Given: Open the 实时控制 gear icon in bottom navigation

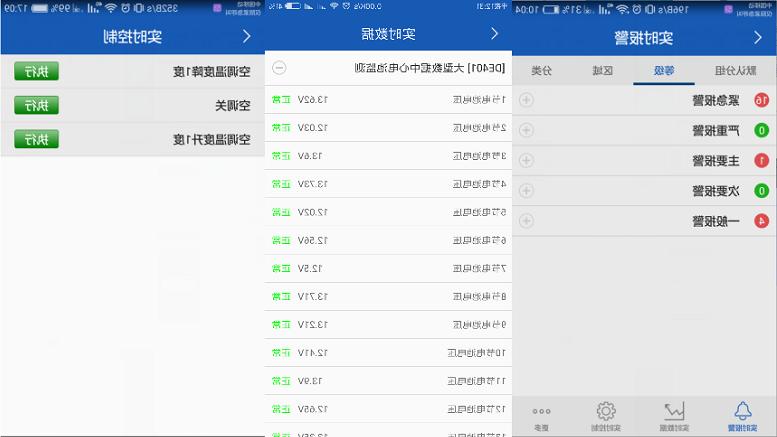Looking at the screenshot, I should coord(606,415).
